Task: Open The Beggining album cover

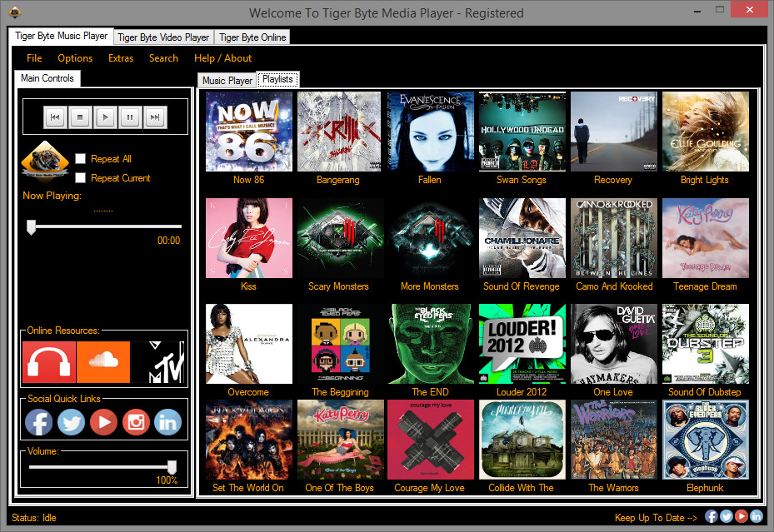Action: (340, 344)
